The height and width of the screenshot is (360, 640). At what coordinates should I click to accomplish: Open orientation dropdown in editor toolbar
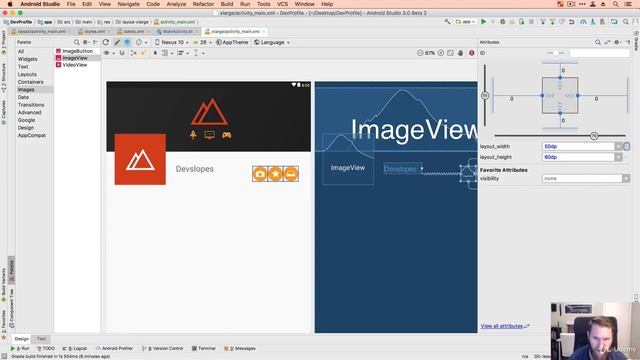click(x=142, y=42)
